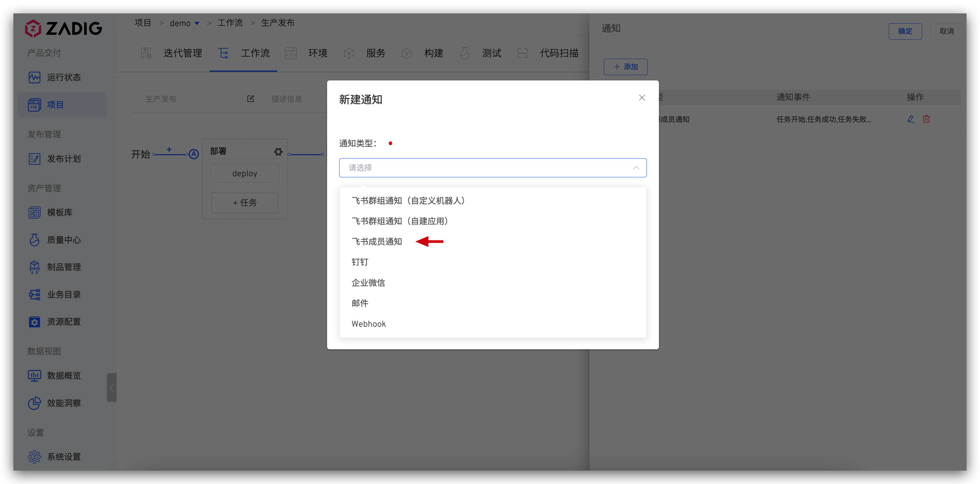Expand the demo project dropdown in breadcrumb

click(197, 23)
